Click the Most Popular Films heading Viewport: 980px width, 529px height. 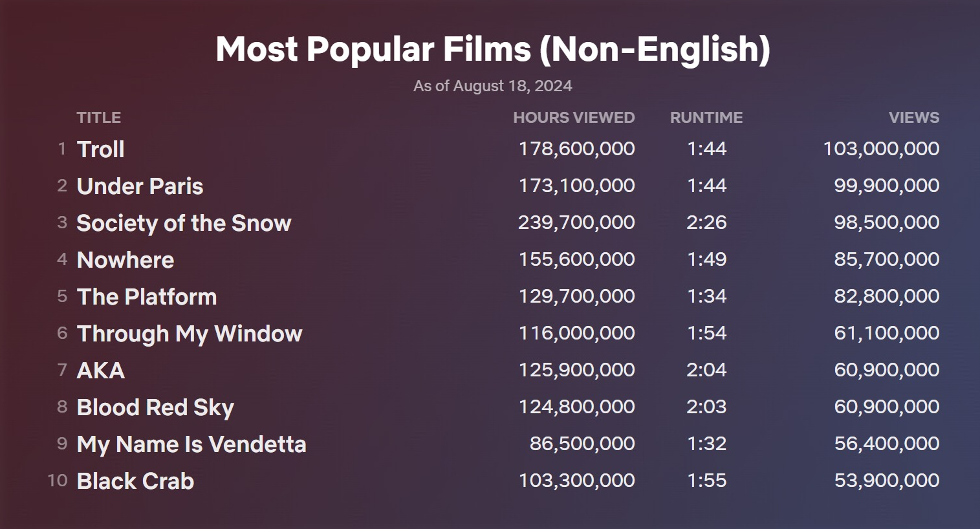493,49
